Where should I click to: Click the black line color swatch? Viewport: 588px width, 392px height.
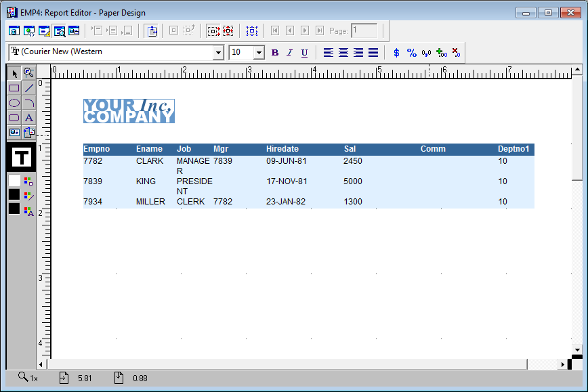[x=14, y=194]
